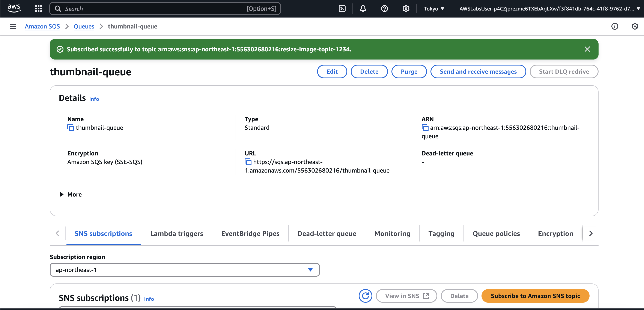Open the settings gear menu
The width and height of the screenshot is (644, 310).
point(406,9)
